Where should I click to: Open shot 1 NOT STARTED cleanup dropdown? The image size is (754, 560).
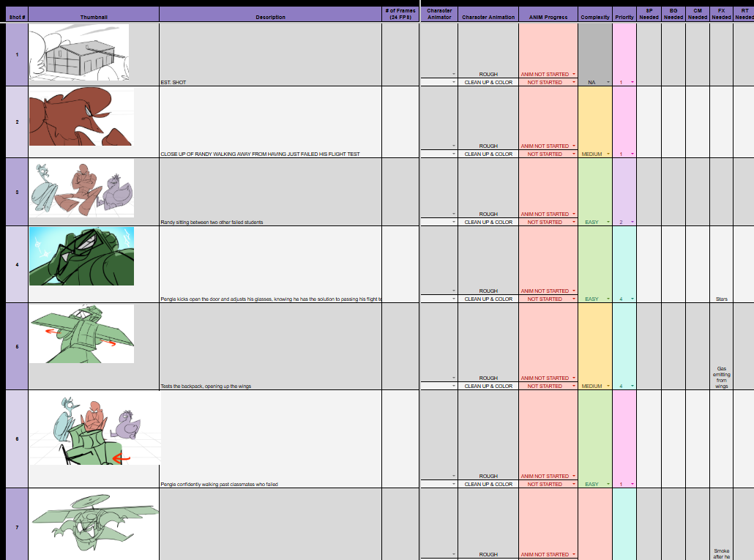pyautogui.click(x=574, y=82)
